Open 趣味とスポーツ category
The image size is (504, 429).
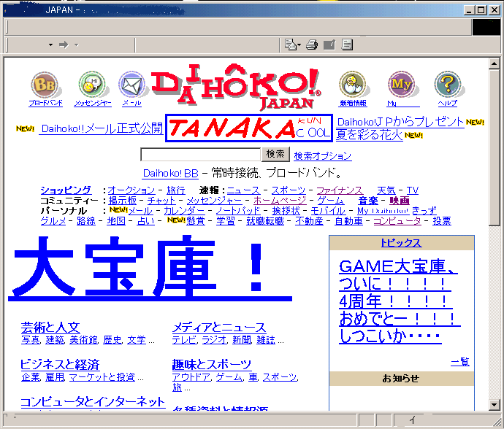tap(212, 365)
